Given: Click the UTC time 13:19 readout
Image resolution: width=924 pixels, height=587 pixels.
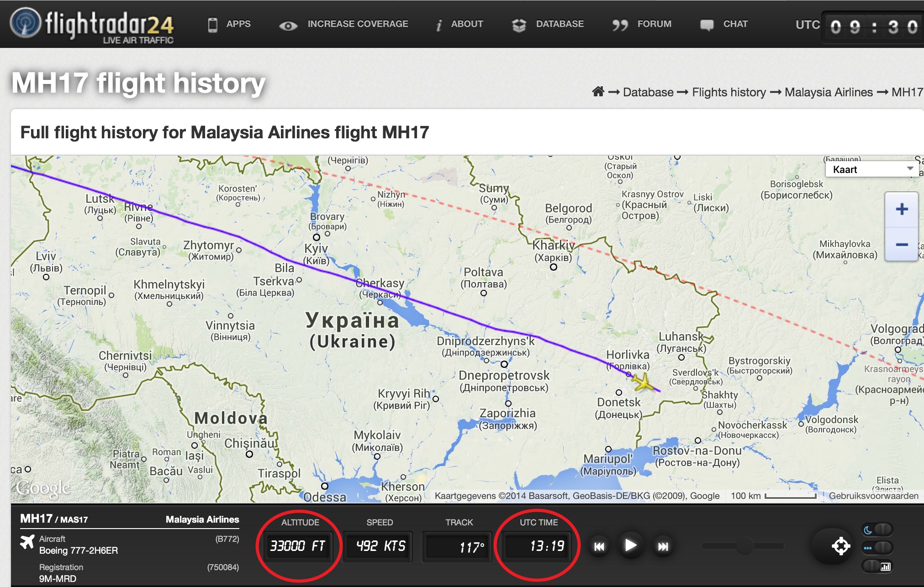Looking at the screenshot, I should point(537,546).
